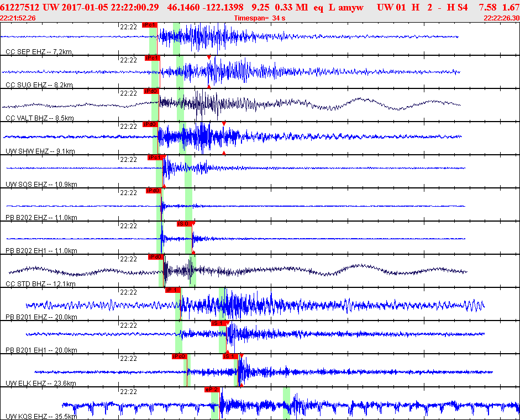This screenshot has height=420, width=520.
Task: Click the Timespan= 34 s label
Action: [260, 18]
